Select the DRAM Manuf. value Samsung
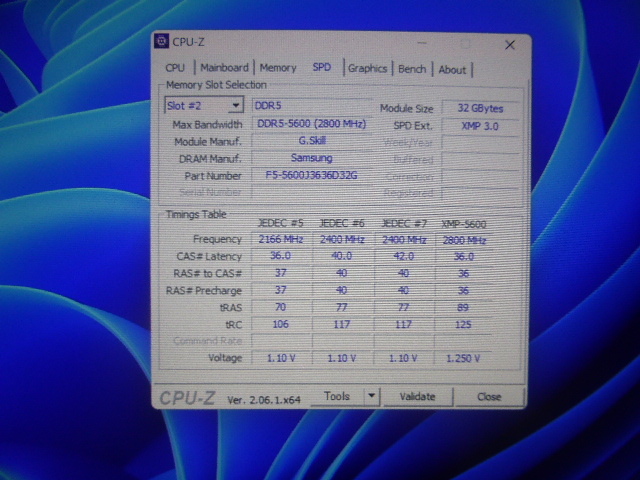 tap(311, 158)
